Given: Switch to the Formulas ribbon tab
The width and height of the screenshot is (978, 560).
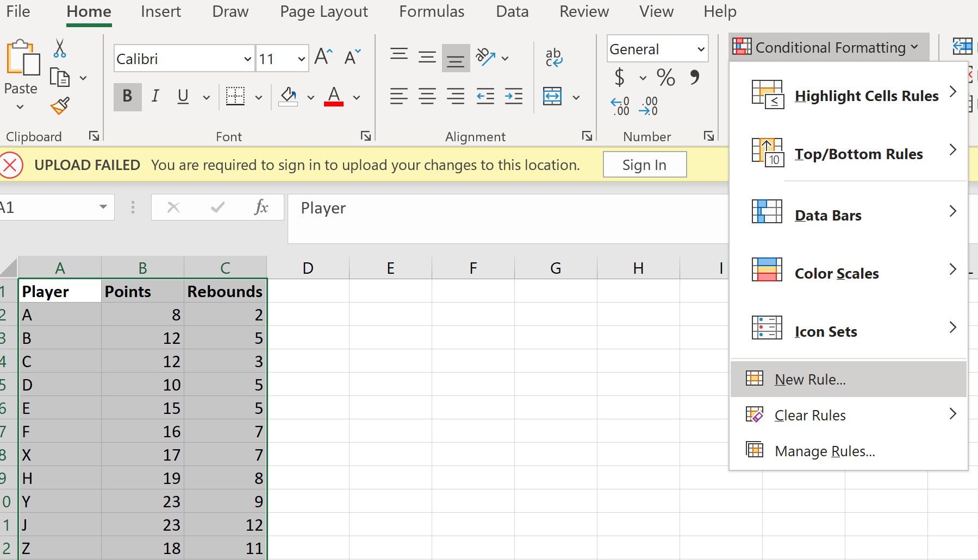Looking at the screenshot, I should [432, 11].
